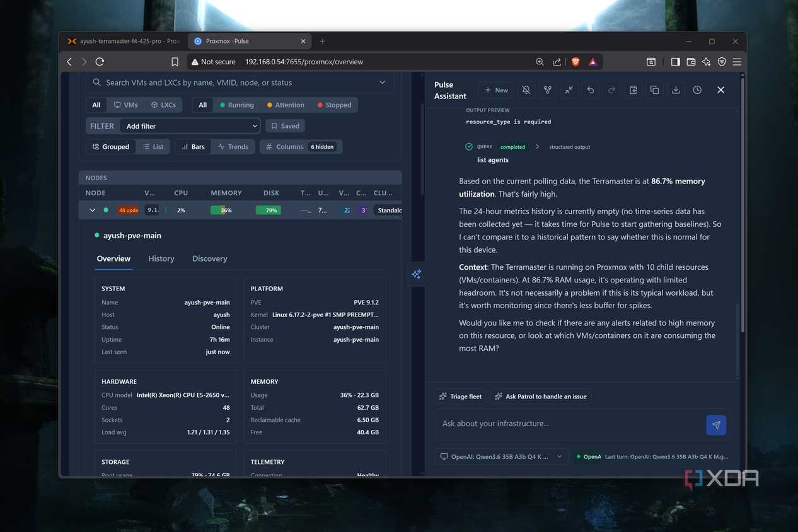Viewport: 798px width, 532px height.
Task: Open the Add filter dropdown
Action: [x=190, y=126]
